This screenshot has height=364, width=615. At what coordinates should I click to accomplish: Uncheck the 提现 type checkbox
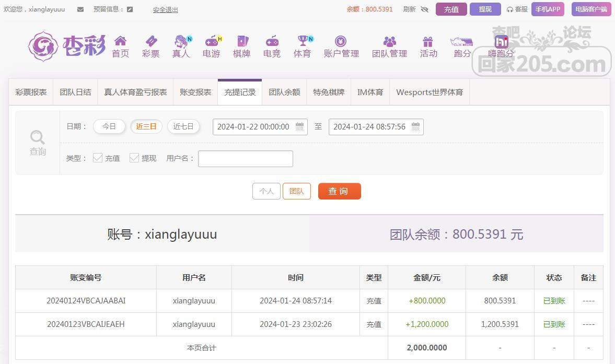click(134, 158)
